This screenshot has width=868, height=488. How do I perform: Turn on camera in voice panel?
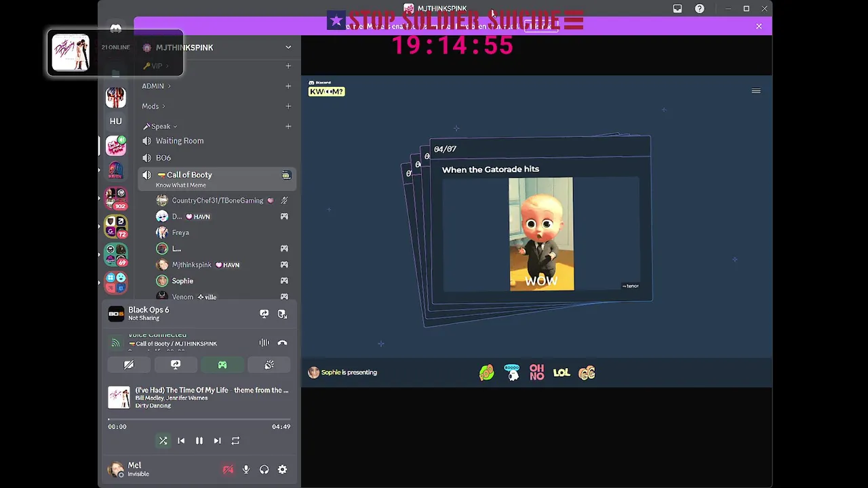tap(129, 365)
